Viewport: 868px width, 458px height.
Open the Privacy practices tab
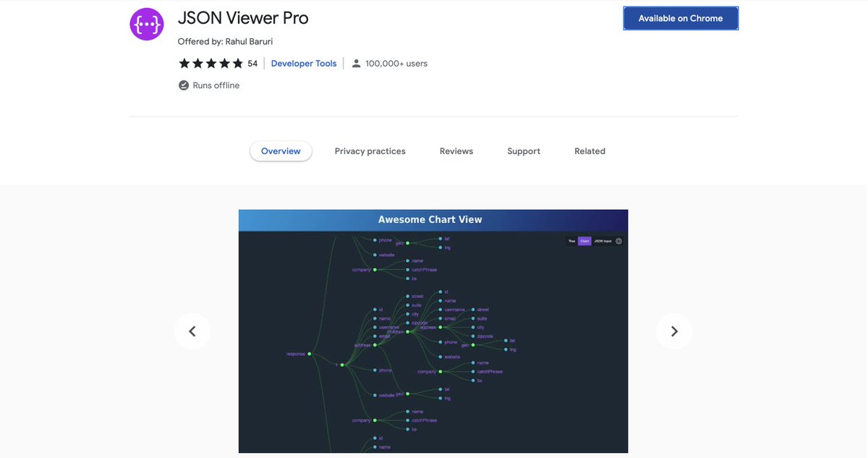[370, 150]
